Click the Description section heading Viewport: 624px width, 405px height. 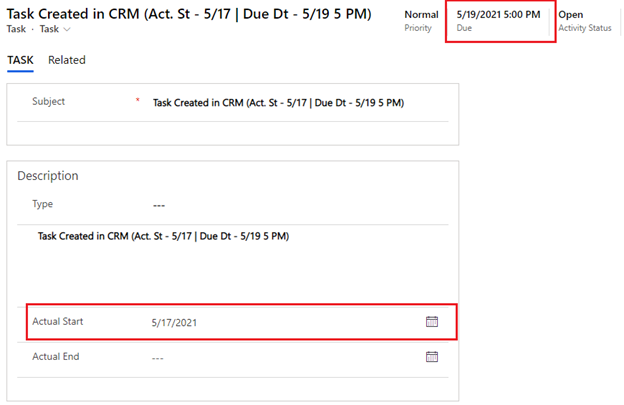(x=48, y=176)
